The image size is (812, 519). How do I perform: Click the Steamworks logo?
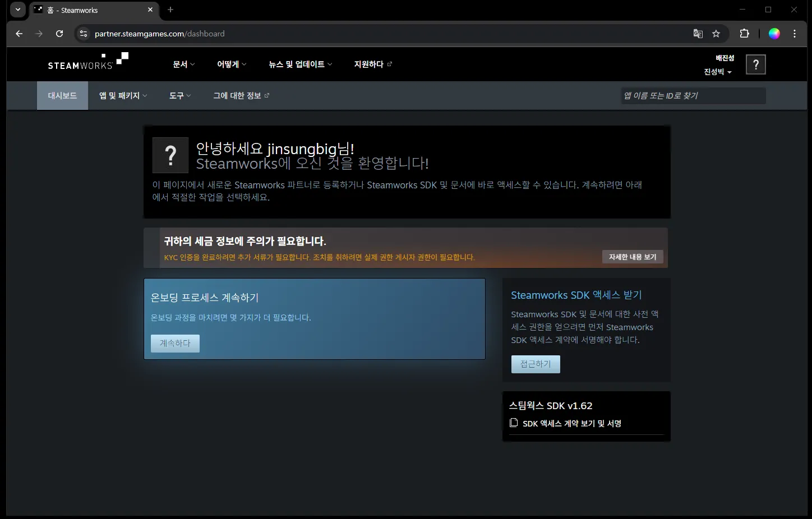[x=88, y=61]
